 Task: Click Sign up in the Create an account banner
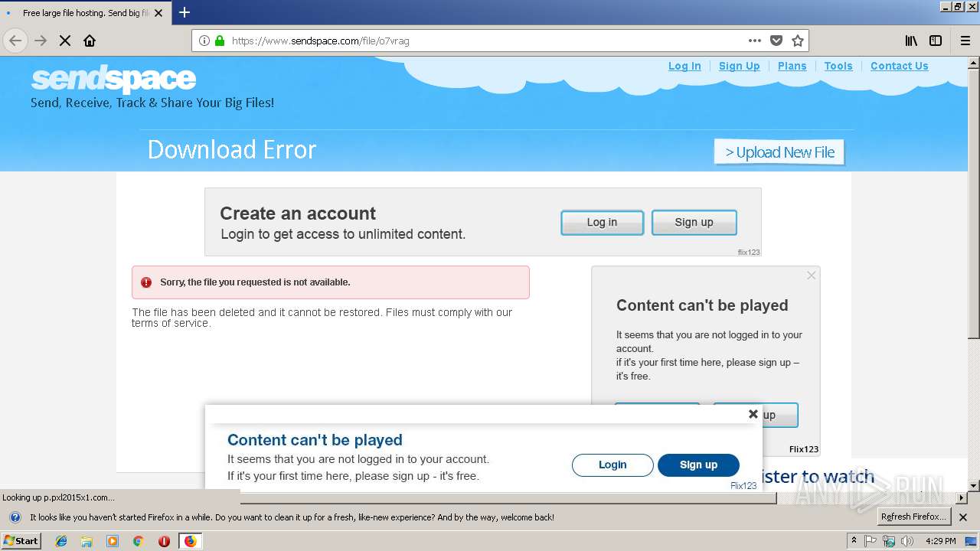694,223
